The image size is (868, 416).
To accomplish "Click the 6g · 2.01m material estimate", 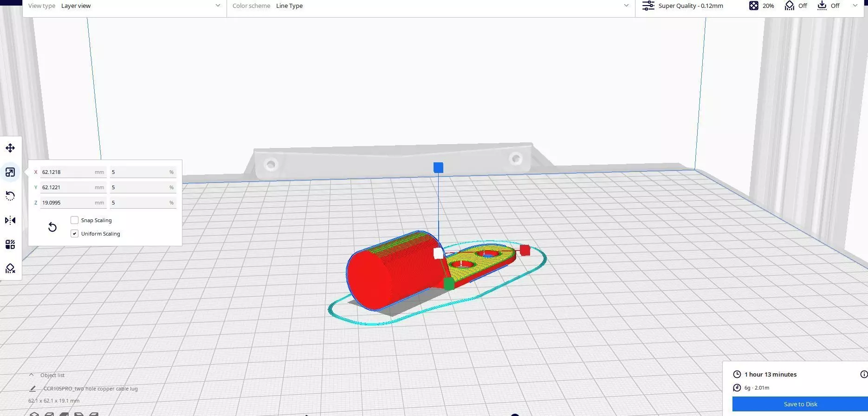I will click(757, 388).
